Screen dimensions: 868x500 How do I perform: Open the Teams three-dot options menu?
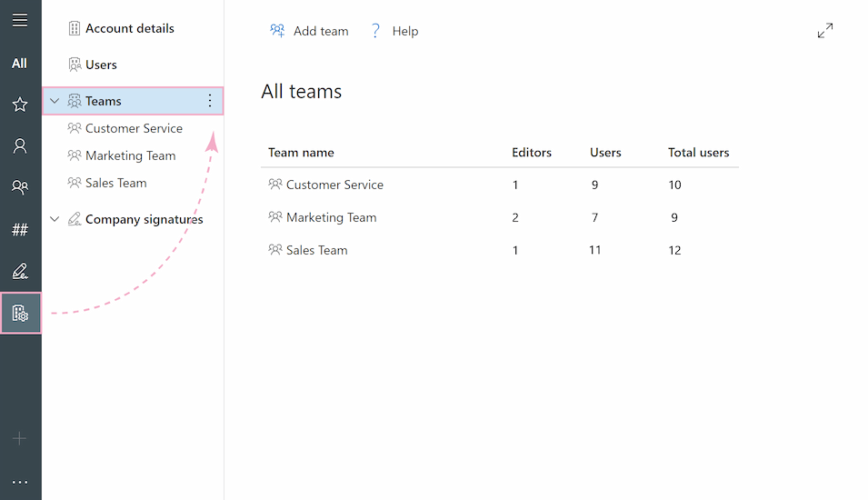click(210, 101)
